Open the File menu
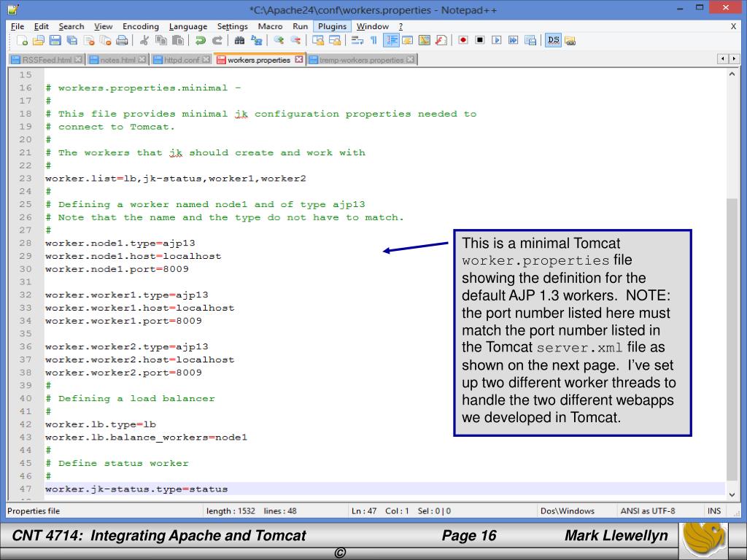Viewport: 747px width, 560px height. pos(18,27)
